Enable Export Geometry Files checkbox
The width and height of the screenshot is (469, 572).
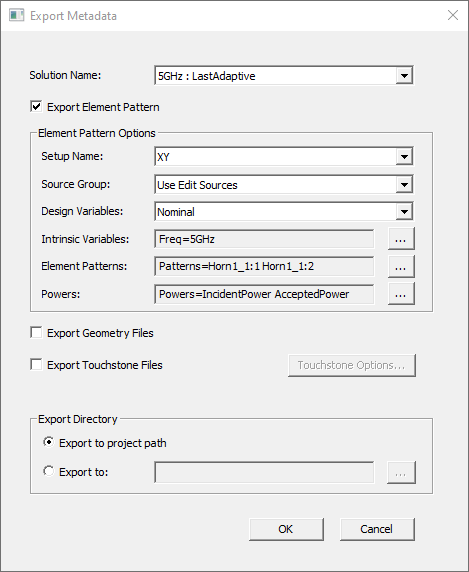(x=36, y=333)
